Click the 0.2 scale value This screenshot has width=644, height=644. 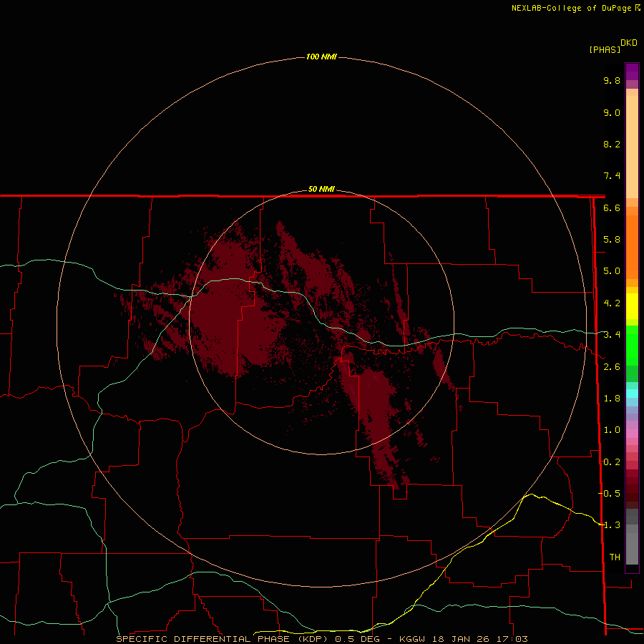point(612,462)
